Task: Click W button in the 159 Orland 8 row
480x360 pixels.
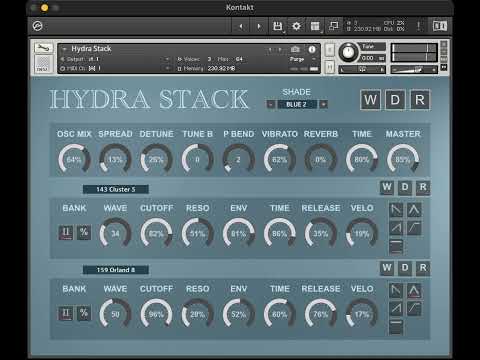Action: coord(387,268)
